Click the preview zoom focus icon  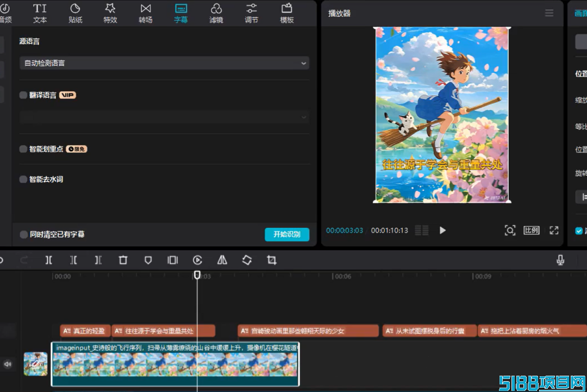pos(510,231)
